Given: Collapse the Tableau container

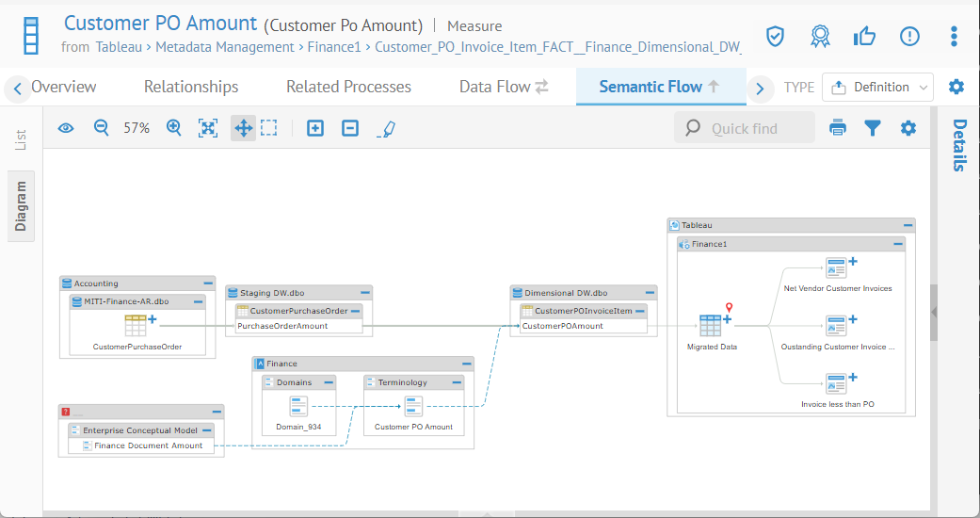Looking at the screenshot, I should 908,226.
